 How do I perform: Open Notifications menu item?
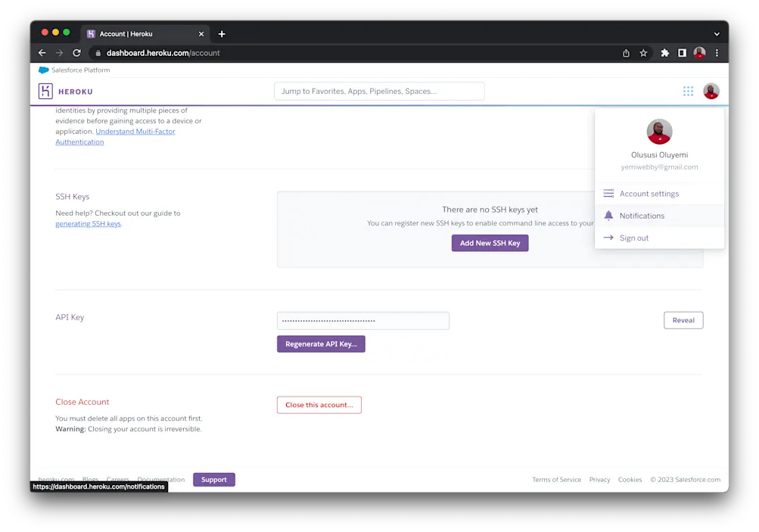[x=659, y=216]
